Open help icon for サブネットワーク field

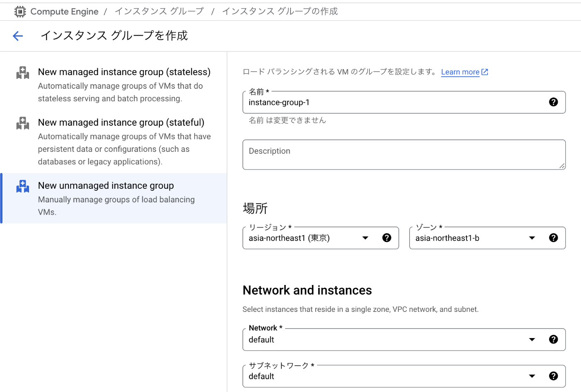coord(553,376)
